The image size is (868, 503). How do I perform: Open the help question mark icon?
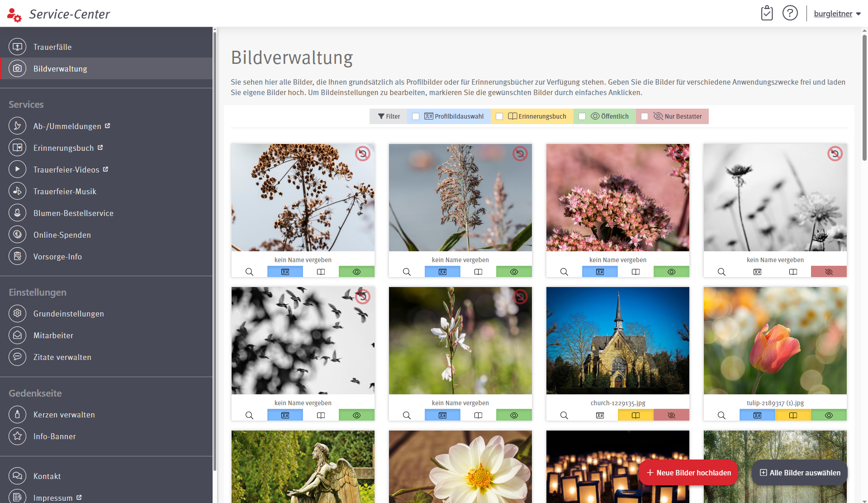pos(790,13)
